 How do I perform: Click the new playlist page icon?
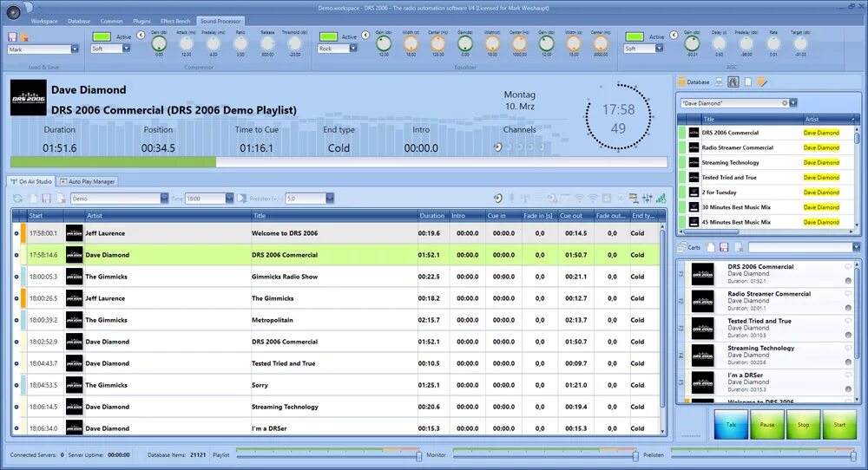point(33,199)
